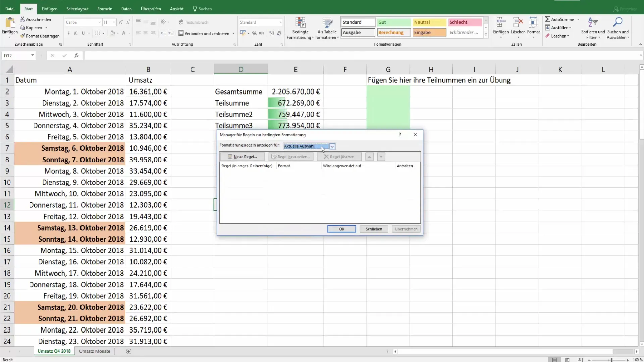This screenshot has width=644, height=362.
Task: Click Format übertragen painter
Action: tap(40, 36)
